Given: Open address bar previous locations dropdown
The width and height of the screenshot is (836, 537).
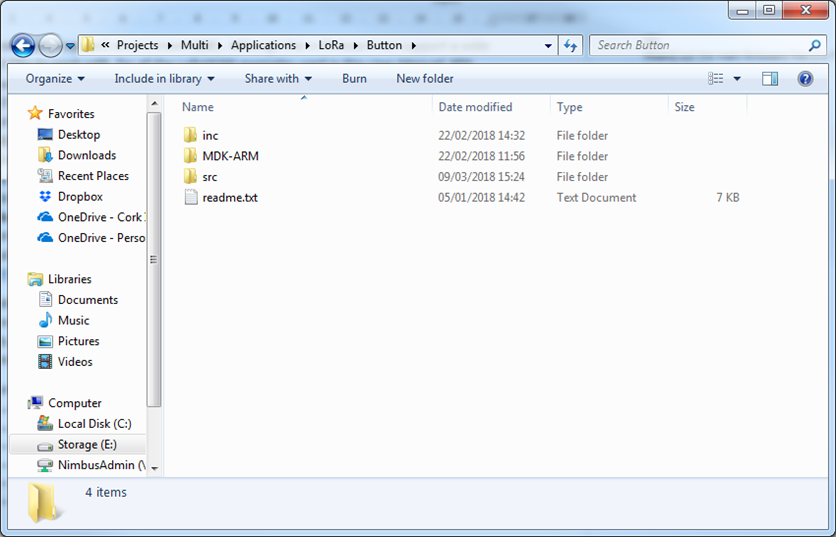Looking at the screenshot, I should 548,46.
